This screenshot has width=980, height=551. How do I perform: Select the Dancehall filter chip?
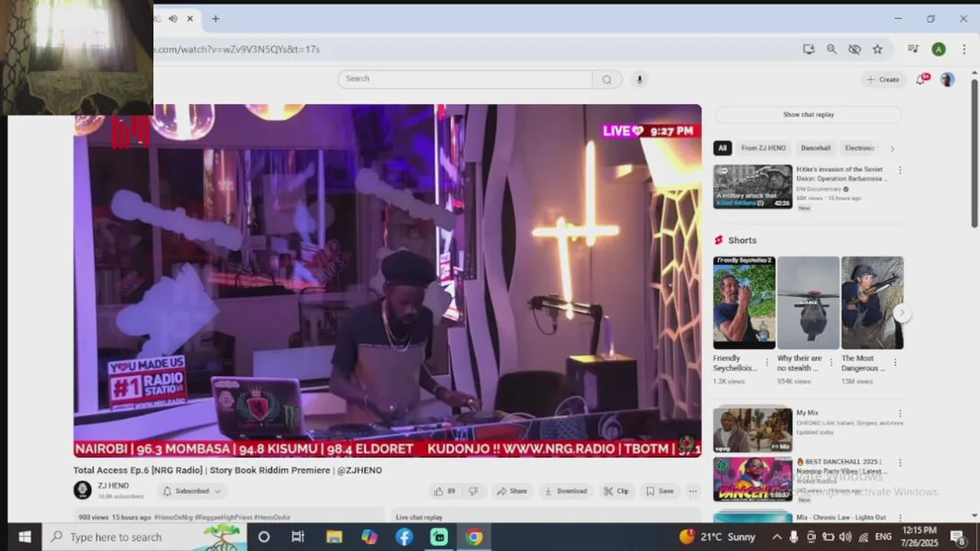pyautogui.click(x=815, y=148)
